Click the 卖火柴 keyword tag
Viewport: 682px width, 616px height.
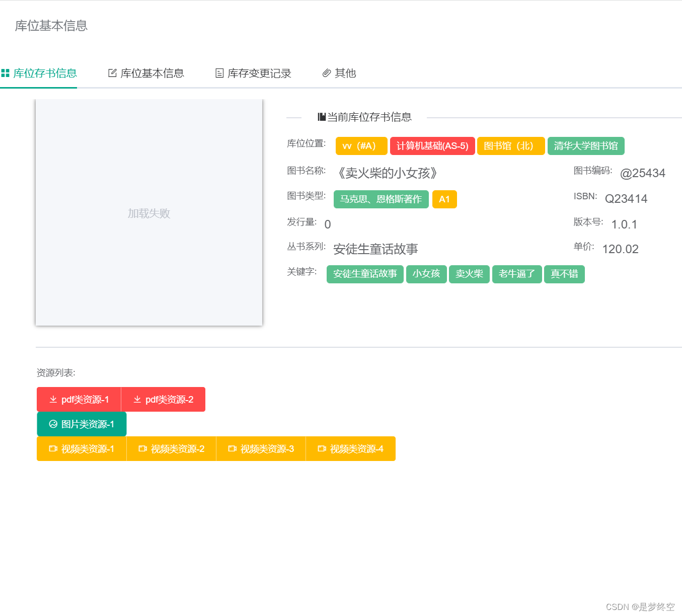[x=469, y=274]
